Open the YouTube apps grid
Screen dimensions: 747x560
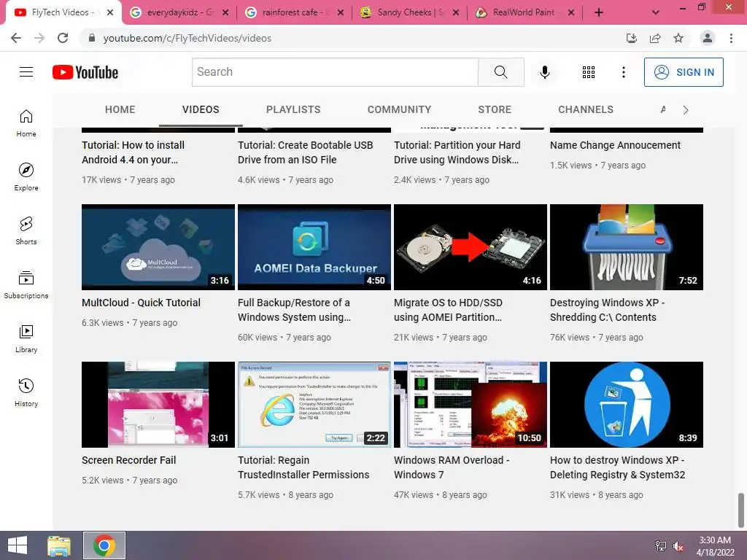tap(589, 72)
